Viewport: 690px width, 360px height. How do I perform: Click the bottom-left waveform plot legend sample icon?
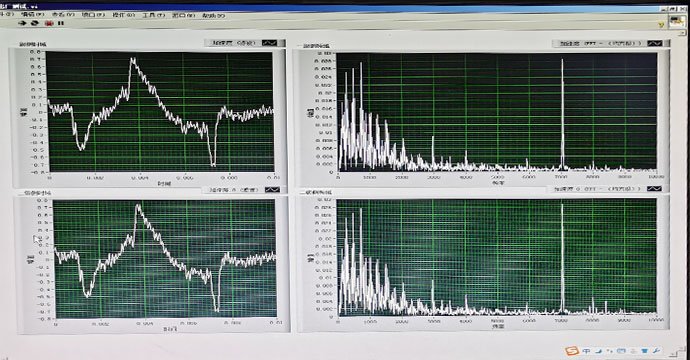(x=272, y=190)
